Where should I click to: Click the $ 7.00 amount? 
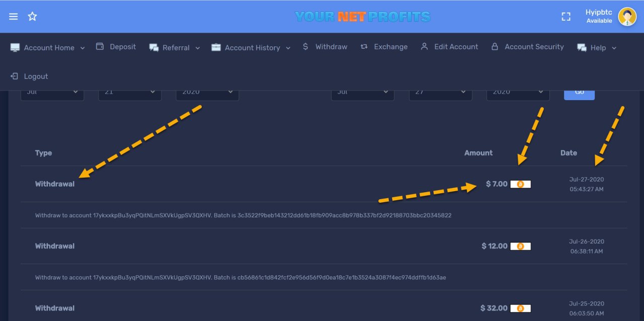pos(497,184)
